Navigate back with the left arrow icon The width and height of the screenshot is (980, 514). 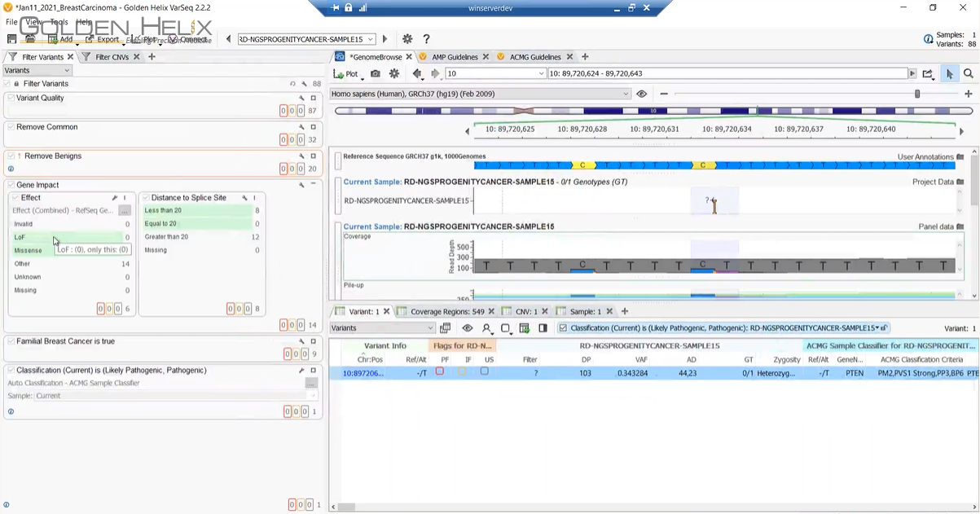418,73
